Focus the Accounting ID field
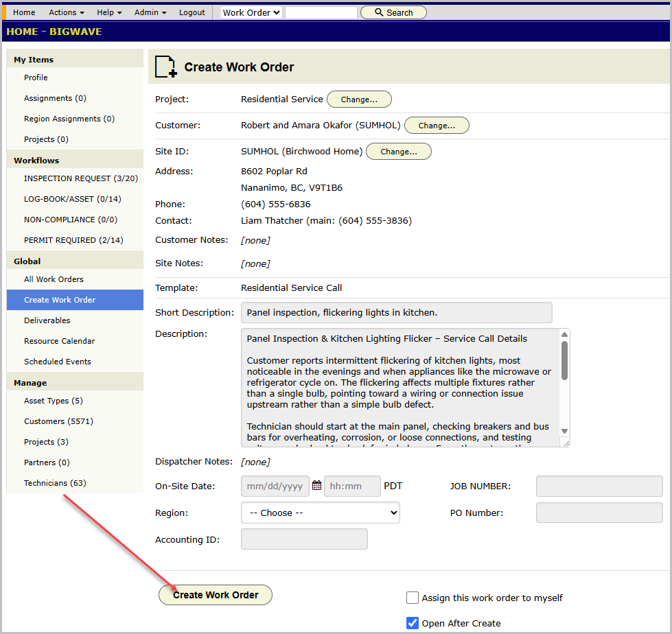 [304, 539]
